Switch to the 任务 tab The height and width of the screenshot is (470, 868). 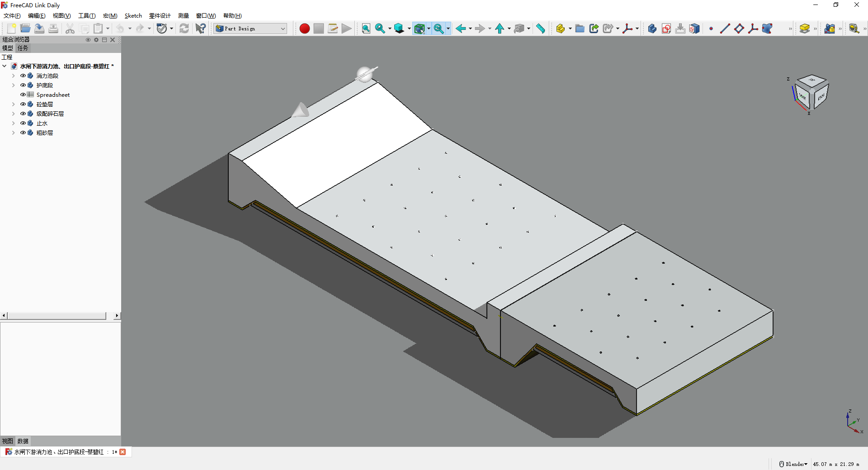[23, 48]
